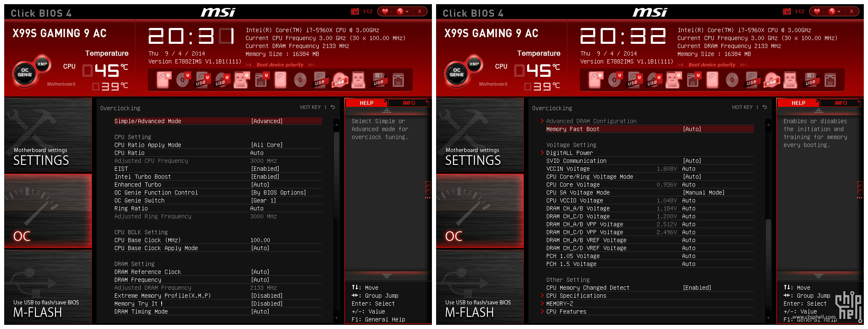
Task: Click the heart favorites icon in left screen
Action: (385, 11)
